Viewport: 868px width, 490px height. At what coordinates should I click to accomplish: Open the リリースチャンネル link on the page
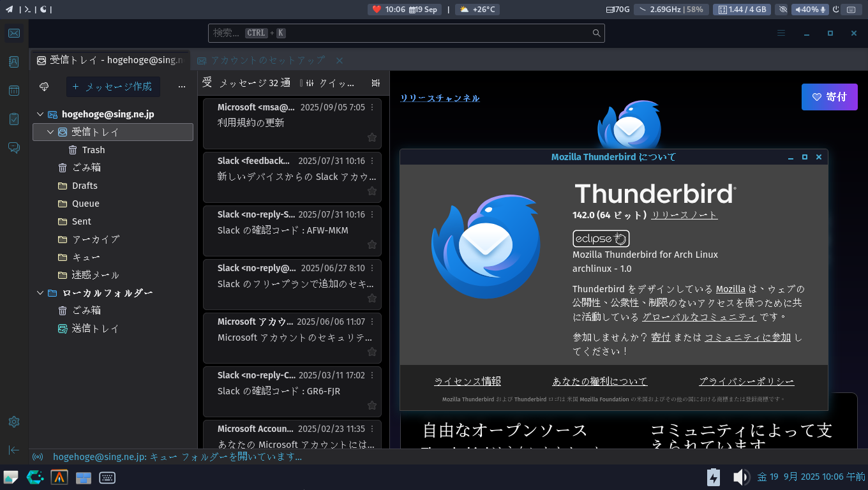pos(440,98)
